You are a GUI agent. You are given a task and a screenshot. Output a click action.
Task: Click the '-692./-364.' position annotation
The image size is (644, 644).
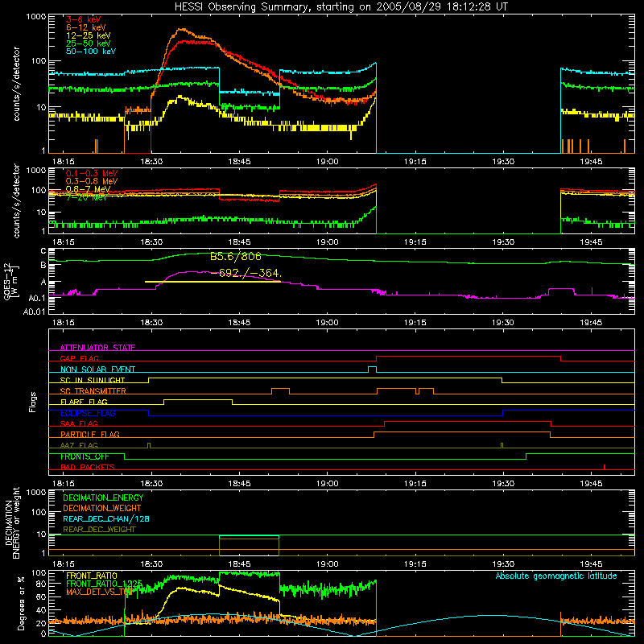click(246, 273)
